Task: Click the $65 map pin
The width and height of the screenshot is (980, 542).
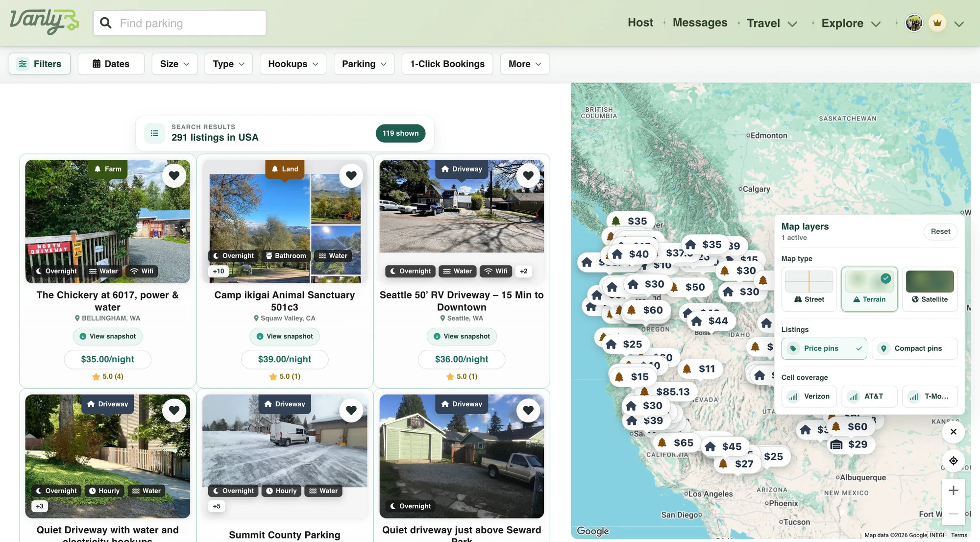Action: pyautogui.click(x=676, y=443)
